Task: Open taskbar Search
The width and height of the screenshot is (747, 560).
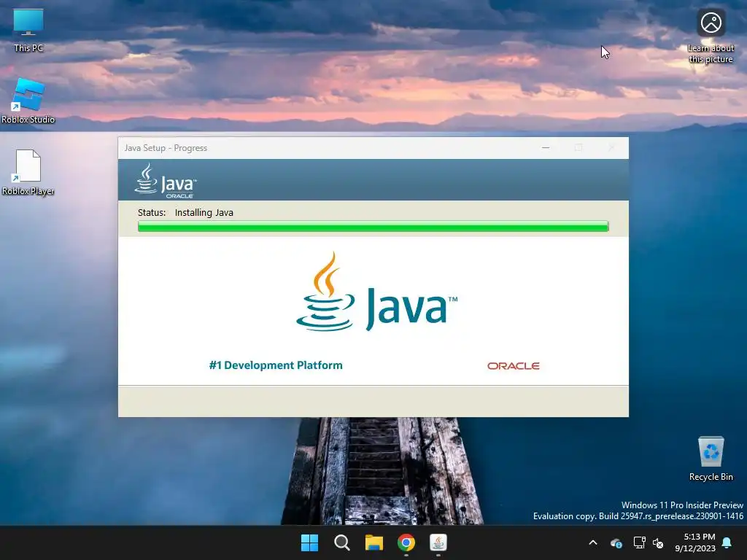Action: (x=341, y=542)
